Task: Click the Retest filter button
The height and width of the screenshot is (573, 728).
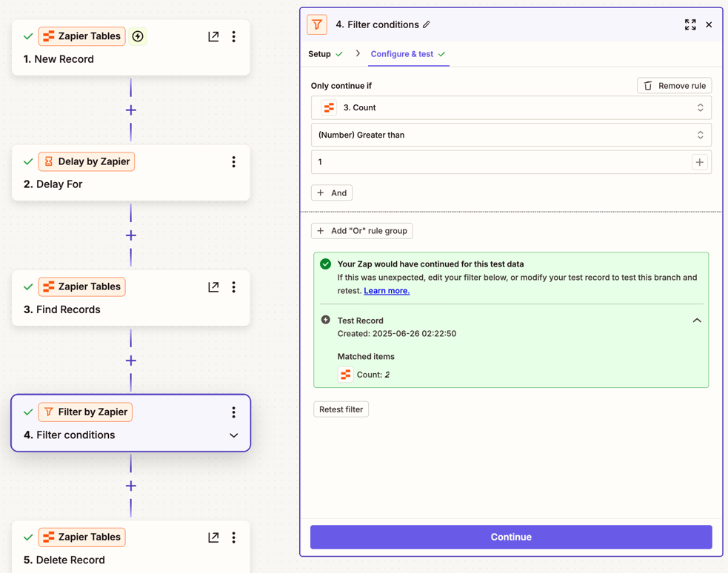Action: [341, 409]
